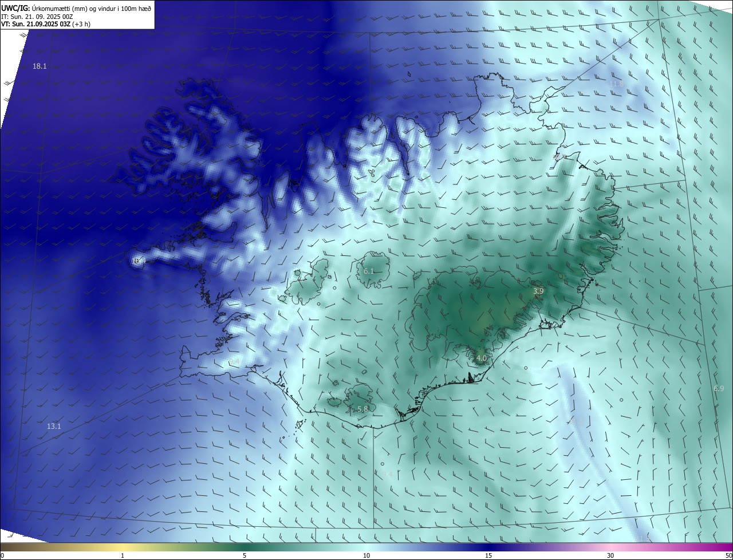
Task: Click the 5.8 value on the map
Action: 362,409
